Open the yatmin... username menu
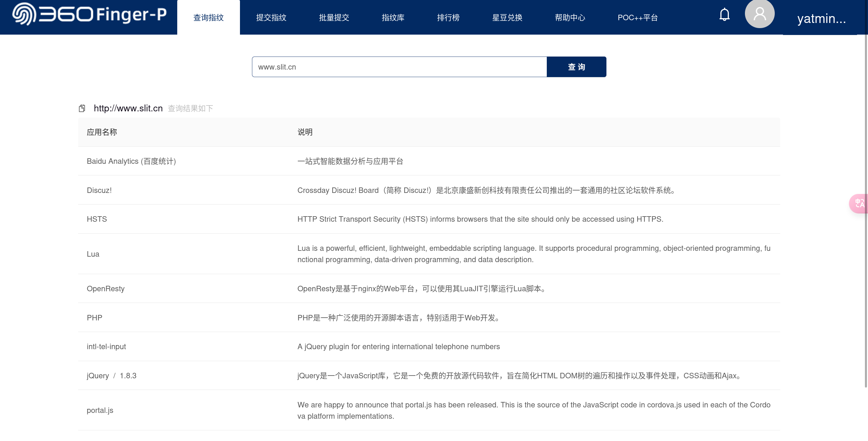The image size is (868, 441). point(821,19)
